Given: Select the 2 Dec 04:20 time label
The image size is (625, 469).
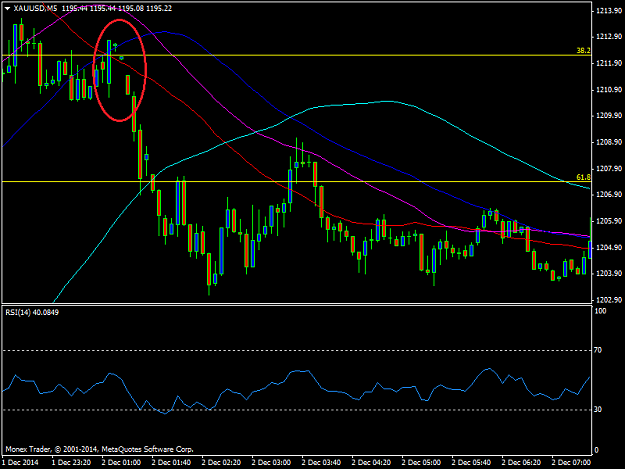Looking at the screenshot, I should 371,463.
